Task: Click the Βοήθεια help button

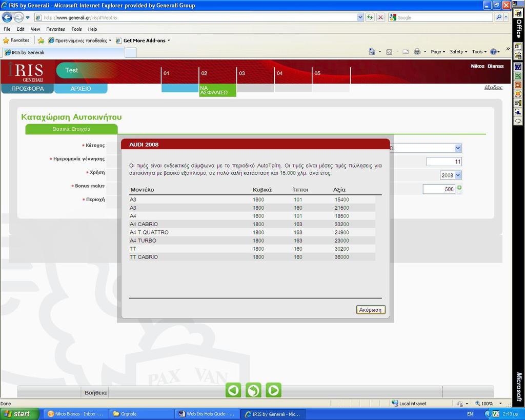Action: pos(95,392)
